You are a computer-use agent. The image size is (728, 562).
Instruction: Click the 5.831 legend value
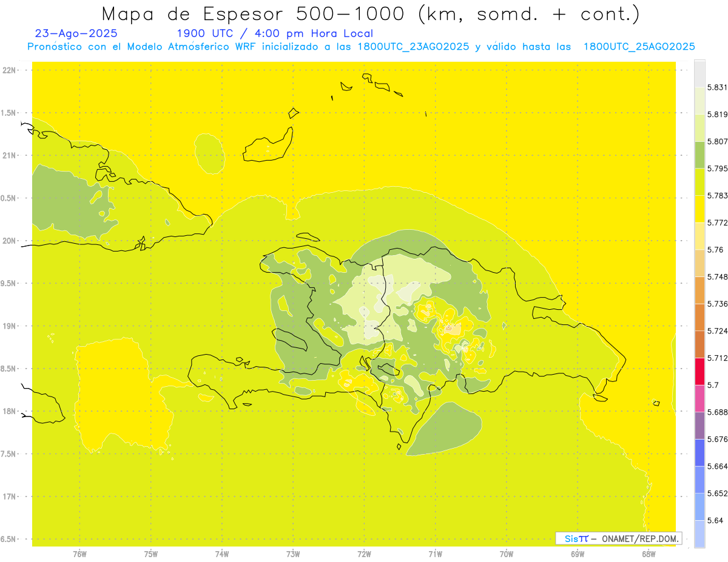tap(718, 87)
